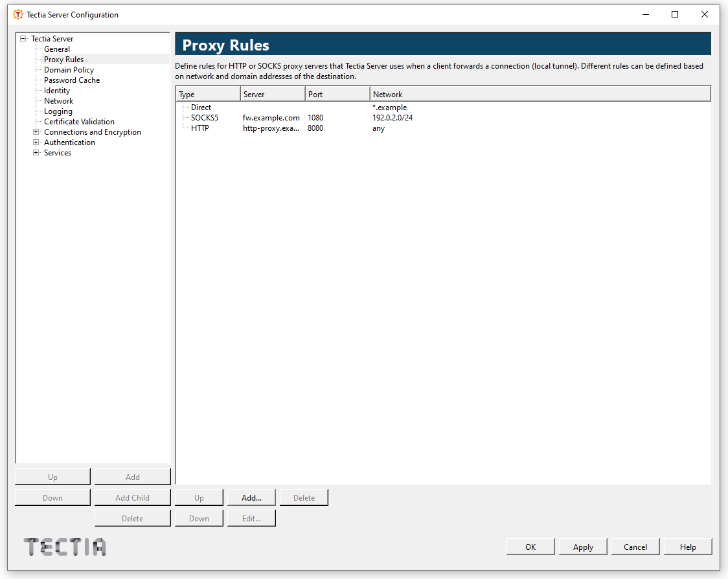Viewport: 728px width, 579px height.
Task: Click the proxy rules Edit... button
Action: click(251, 519)
